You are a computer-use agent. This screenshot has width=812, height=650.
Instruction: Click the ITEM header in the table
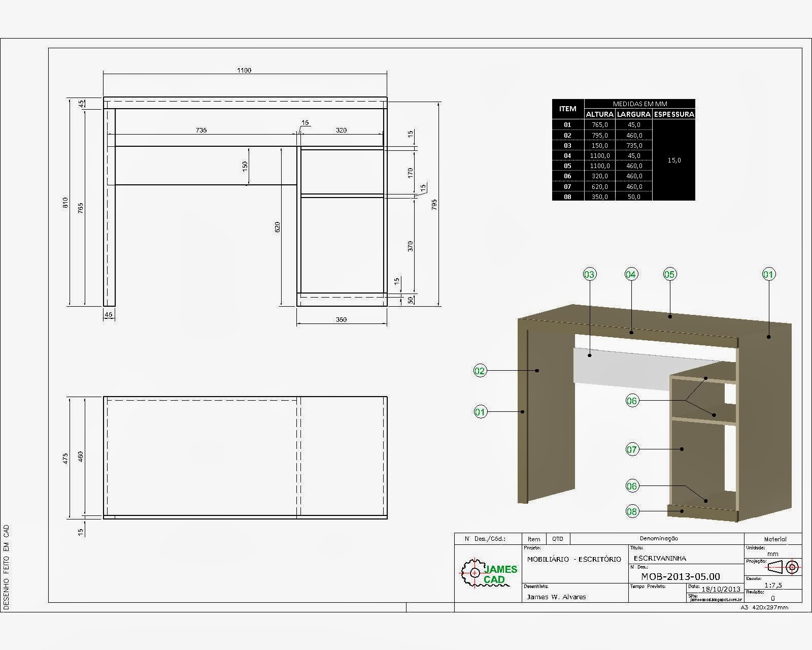coord(567,109)
